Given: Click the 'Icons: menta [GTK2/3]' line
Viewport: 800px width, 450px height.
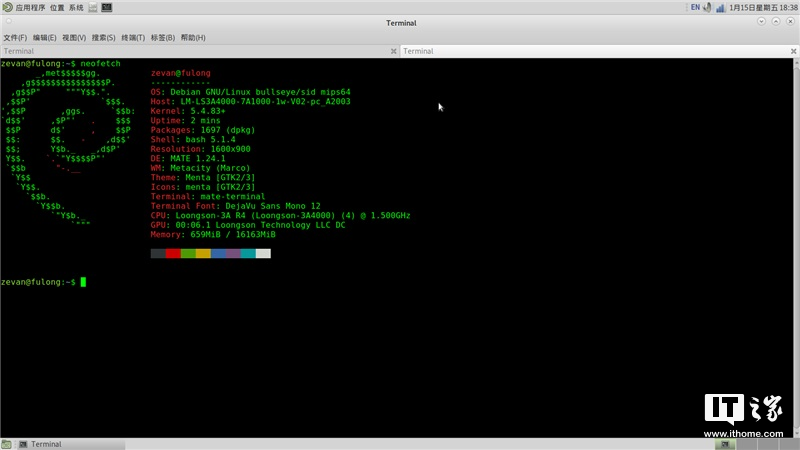Looking at the screenshot, I should coord(203,187).
